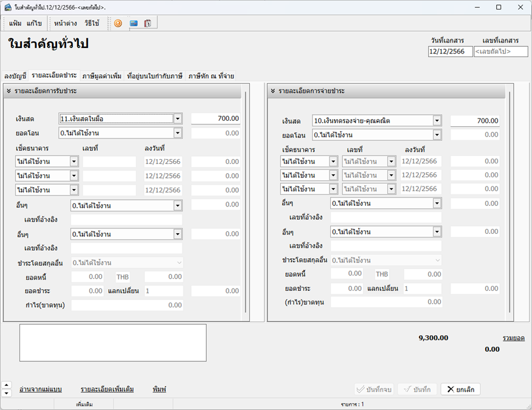This screenshot has height=410, width=532.
Task: Click first เลขที่อ้างอิง field in receipt panel
Action: pyautogui.click(x=126, y=220)
